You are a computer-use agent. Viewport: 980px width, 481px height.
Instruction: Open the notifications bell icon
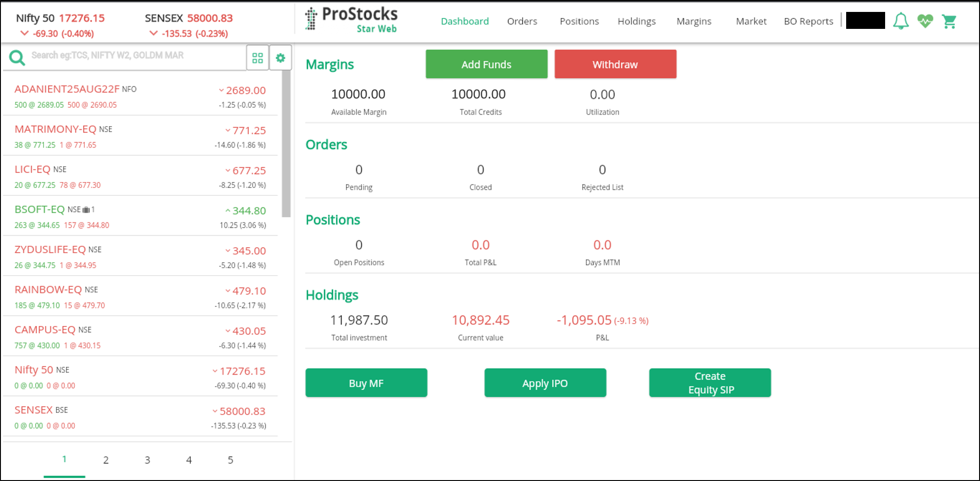(x=901, y=21)
